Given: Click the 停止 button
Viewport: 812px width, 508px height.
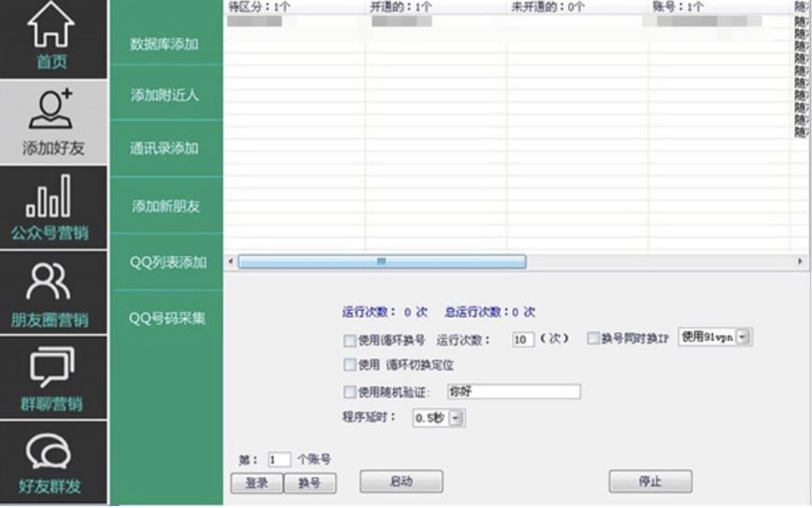Looking at the screenshot, I should 651,482.
